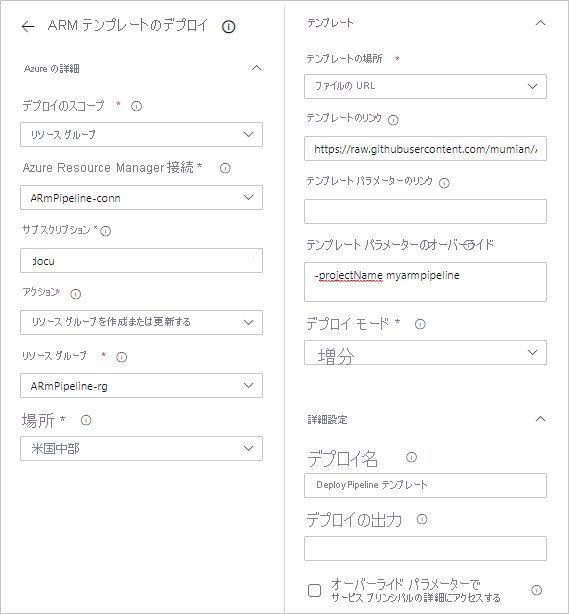Viewport: 569px width, 614px height.
Task: Click the テンプレートのリンク URL field
Action: pos(425,148)
